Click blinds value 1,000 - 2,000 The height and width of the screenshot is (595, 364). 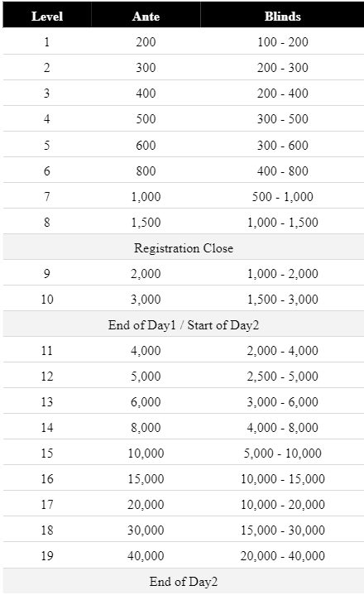click(x=282, y=273)
